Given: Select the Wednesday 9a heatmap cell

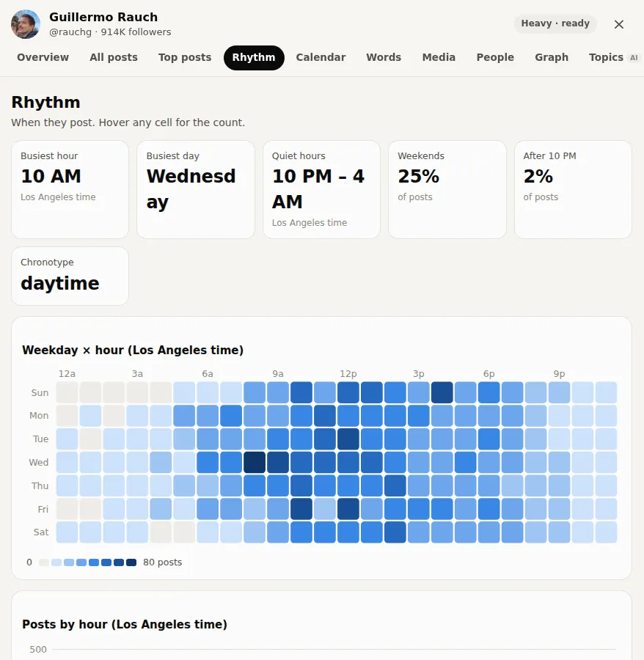Looking at the screenshot, I should tap(278, 462).
